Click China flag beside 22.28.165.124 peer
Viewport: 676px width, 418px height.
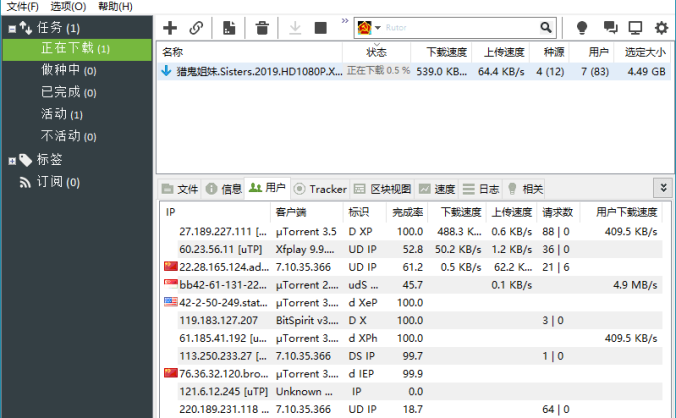click(171, 266)
